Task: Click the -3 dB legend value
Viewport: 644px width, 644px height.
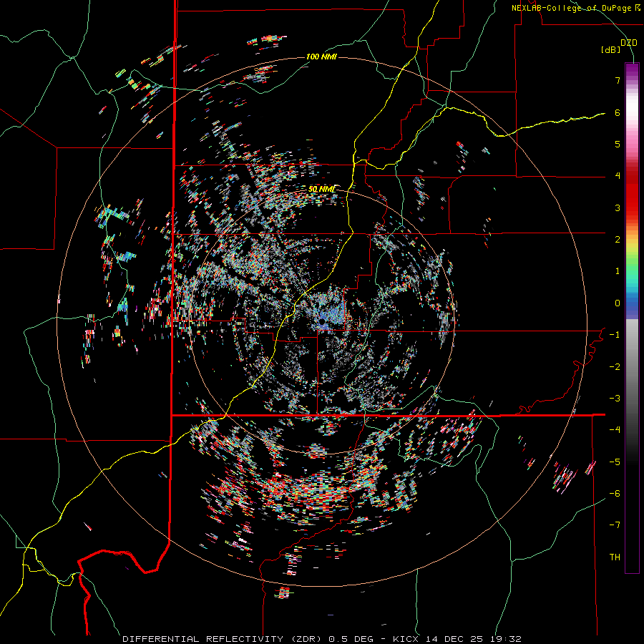Action: [615, 399]
